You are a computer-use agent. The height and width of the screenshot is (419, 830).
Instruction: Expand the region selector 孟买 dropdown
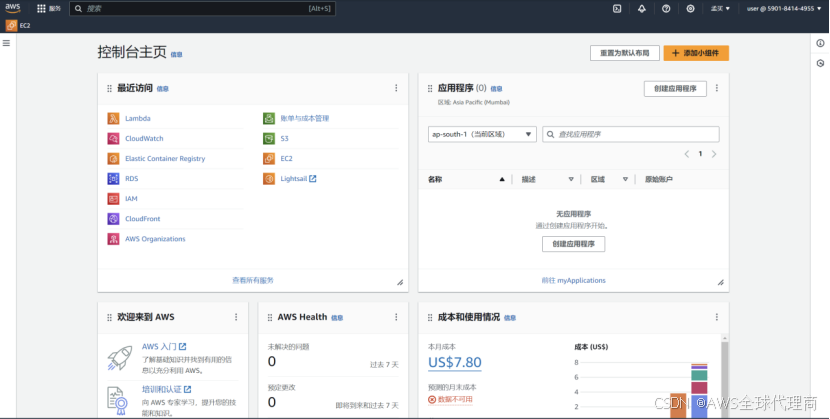point(720,8)
